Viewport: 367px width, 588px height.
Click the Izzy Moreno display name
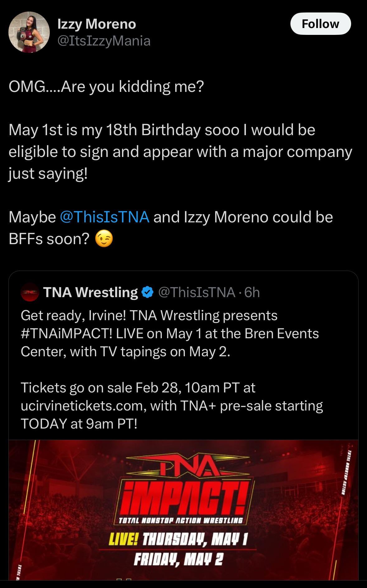click(x=96, y=24)
